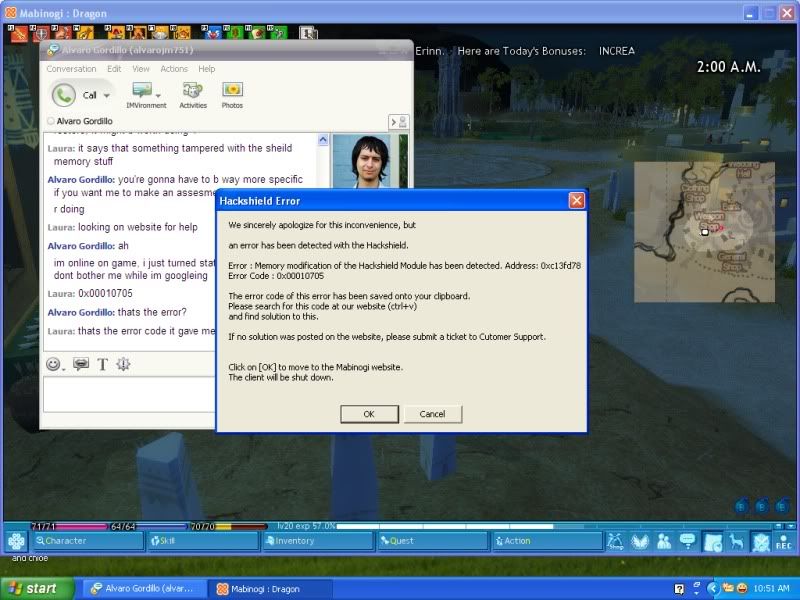Viewport: 800px width, 600px height.
Task: Click the green phone Call icon
Action: (x=64, y=95)
